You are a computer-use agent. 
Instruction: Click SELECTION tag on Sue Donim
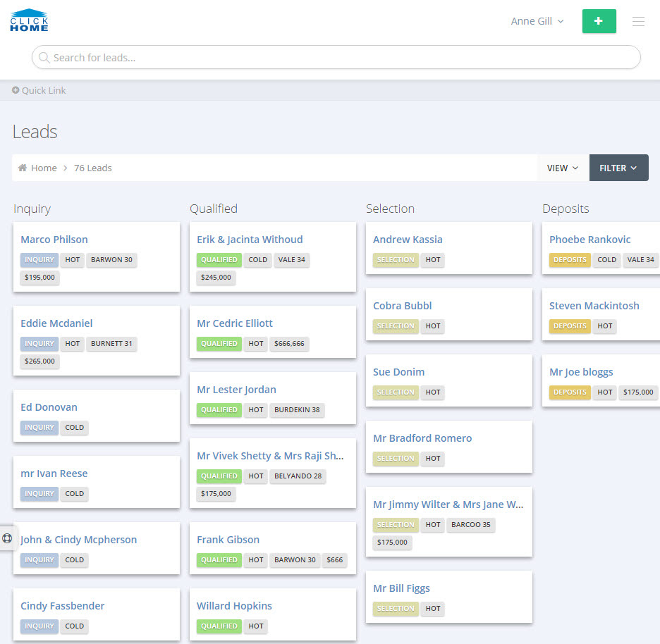pyautogui.click(x=396, y=392)
